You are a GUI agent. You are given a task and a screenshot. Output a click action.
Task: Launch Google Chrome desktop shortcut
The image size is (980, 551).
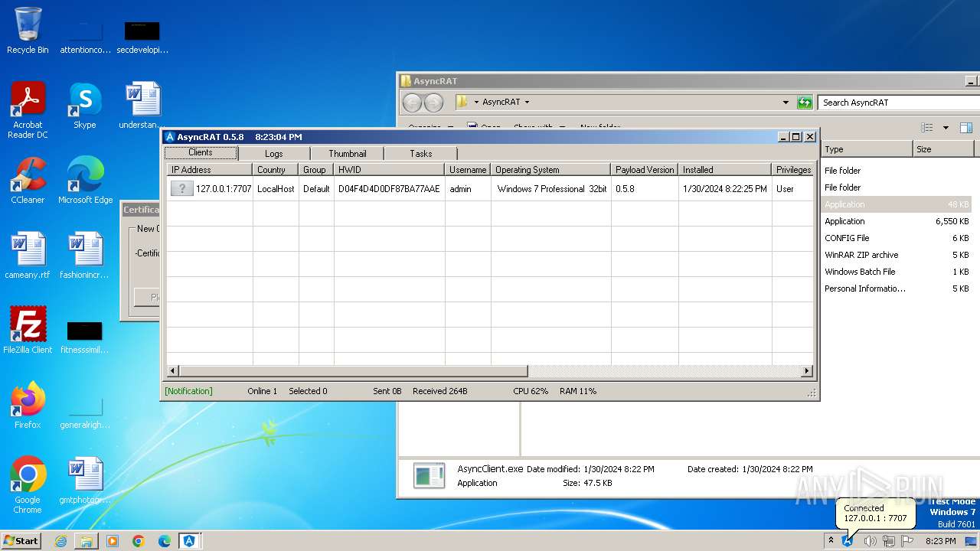(x=28, y=484)
